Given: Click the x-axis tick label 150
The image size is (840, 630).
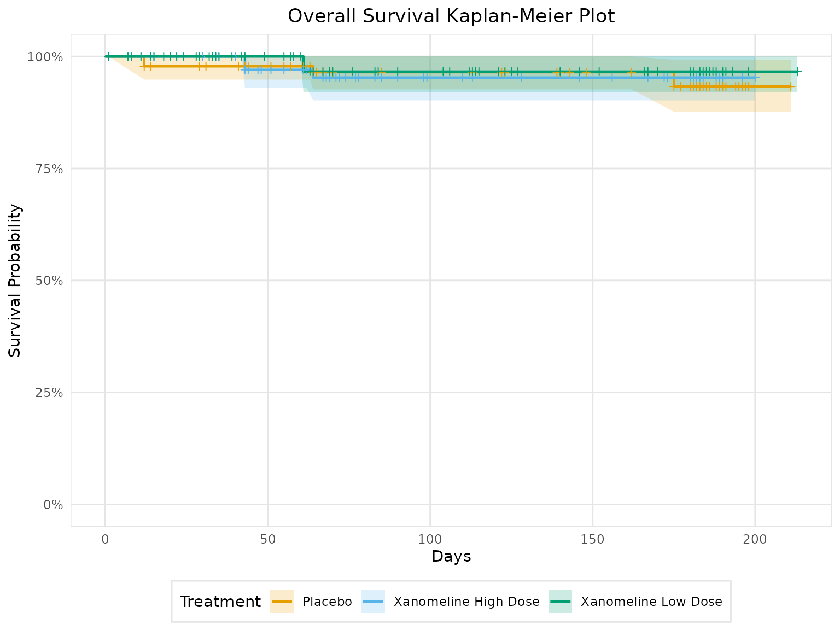Looking at the screenshot, I should (x=592, y=538).
